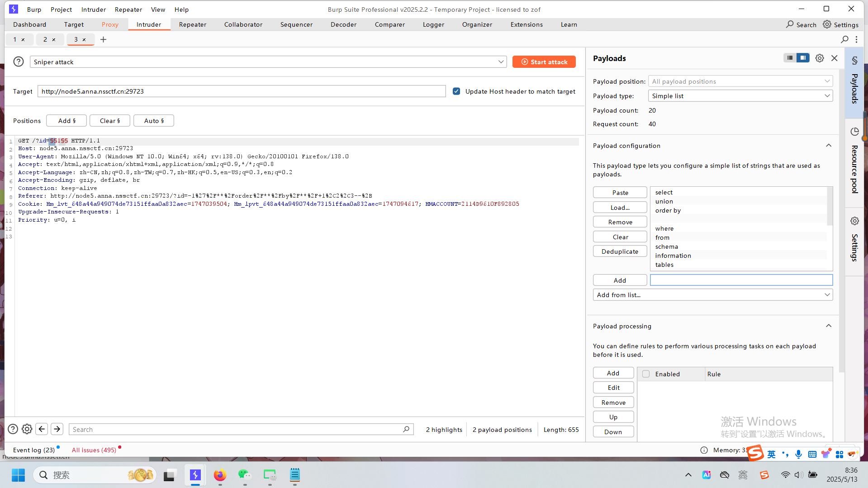The width and height of the screenshot is (868, 488).
Task: Select the 'information' payload item
Action: coord(738,256)
